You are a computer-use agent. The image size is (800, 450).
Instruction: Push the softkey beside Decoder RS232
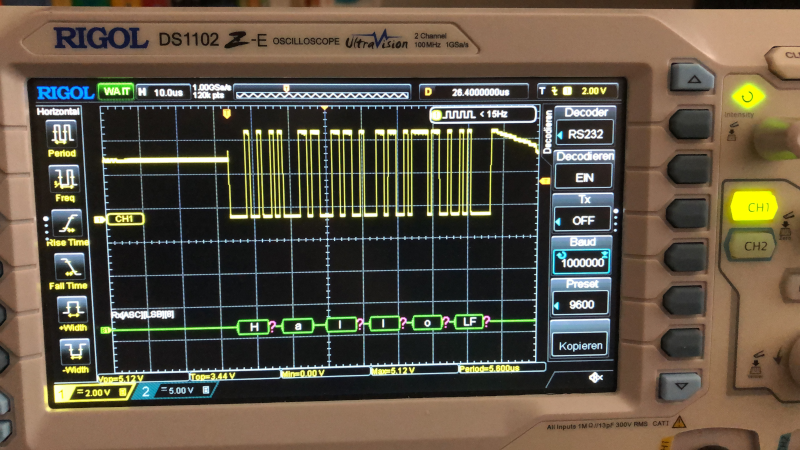[x=690, y=124]
